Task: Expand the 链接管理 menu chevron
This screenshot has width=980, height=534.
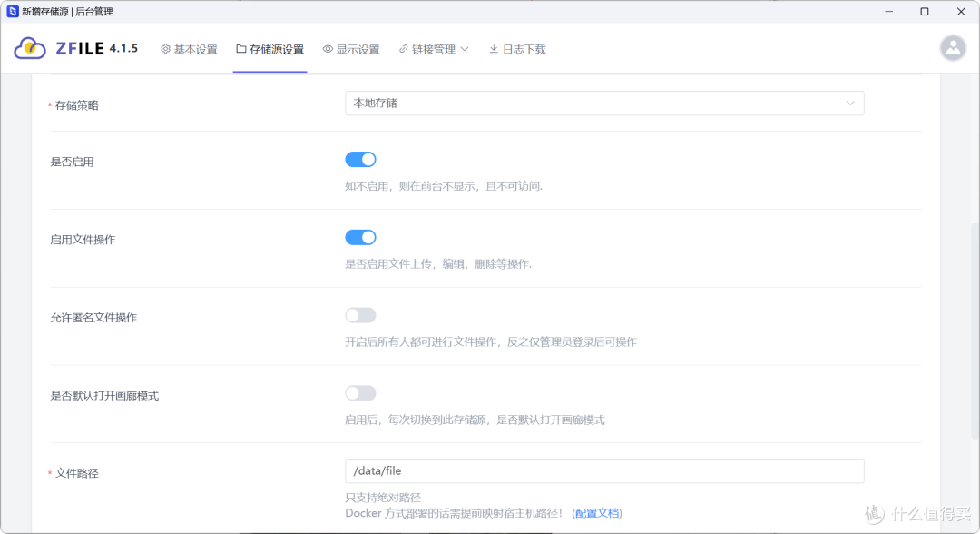Action: coord(465,49)
